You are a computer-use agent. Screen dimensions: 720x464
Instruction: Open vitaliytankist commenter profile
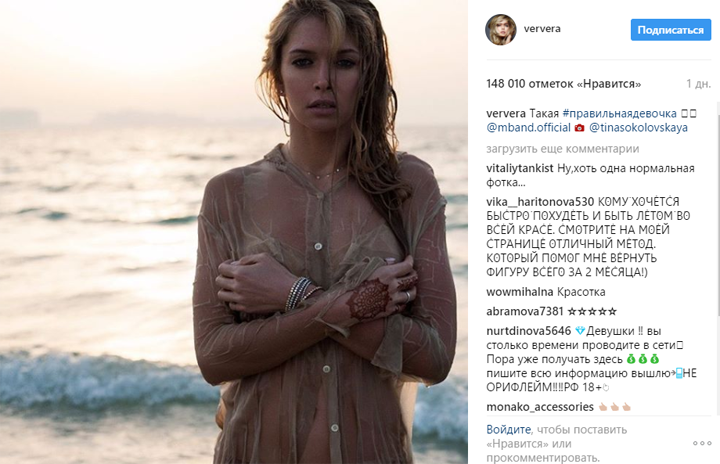click(520, 169)
